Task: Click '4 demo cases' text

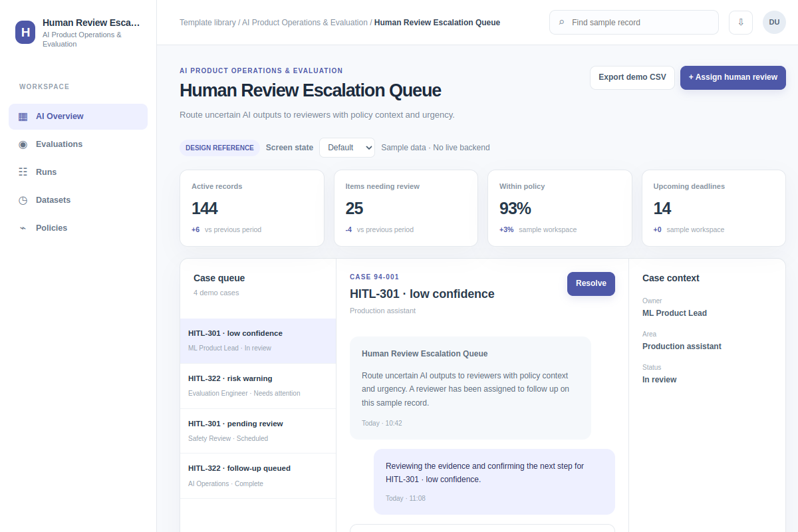Action: click(216, 293)
